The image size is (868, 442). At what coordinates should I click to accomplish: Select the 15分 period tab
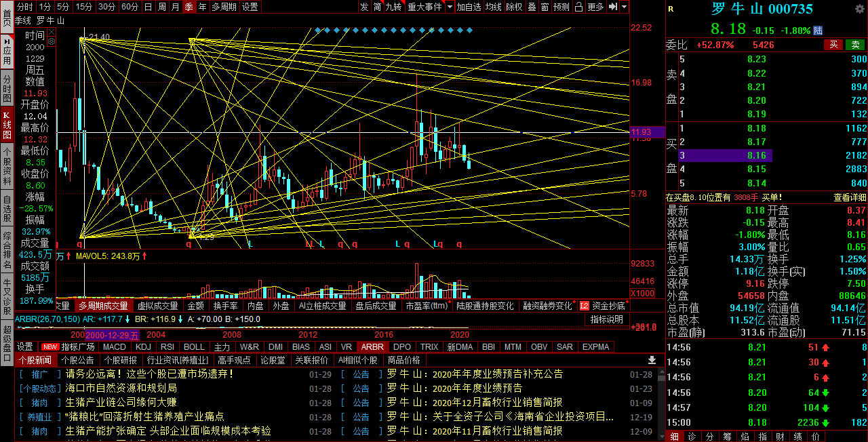(x=84, y=7)
